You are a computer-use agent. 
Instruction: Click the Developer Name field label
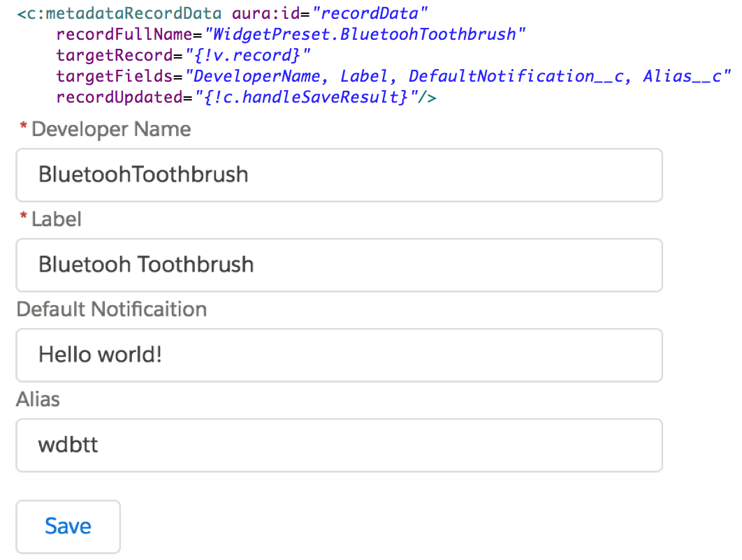tap(111, 130)
